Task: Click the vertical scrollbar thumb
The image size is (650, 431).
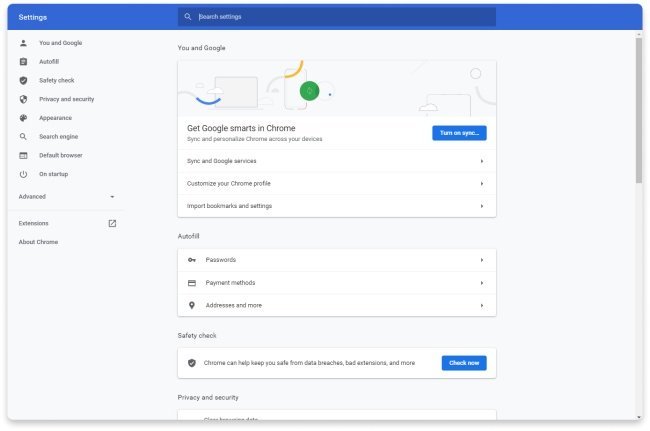Action: click(639, 110)
